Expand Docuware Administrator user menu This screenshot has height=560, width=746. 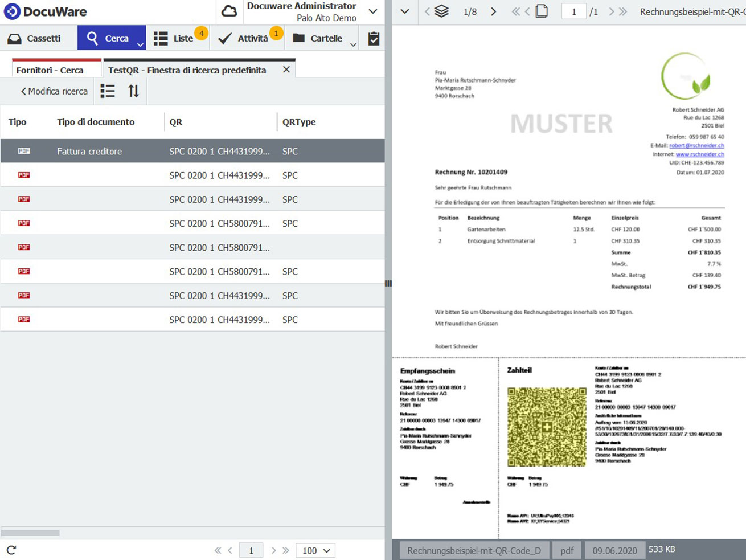tap(373, 11)
